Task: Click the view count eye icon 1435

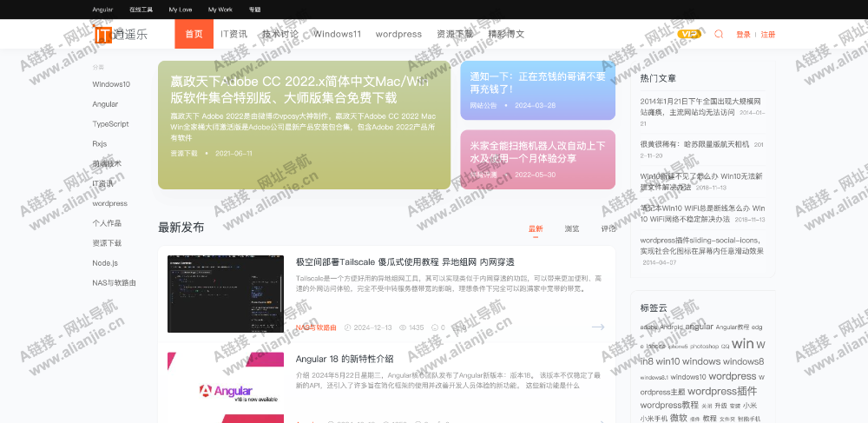Action: [x=403, y=327]
